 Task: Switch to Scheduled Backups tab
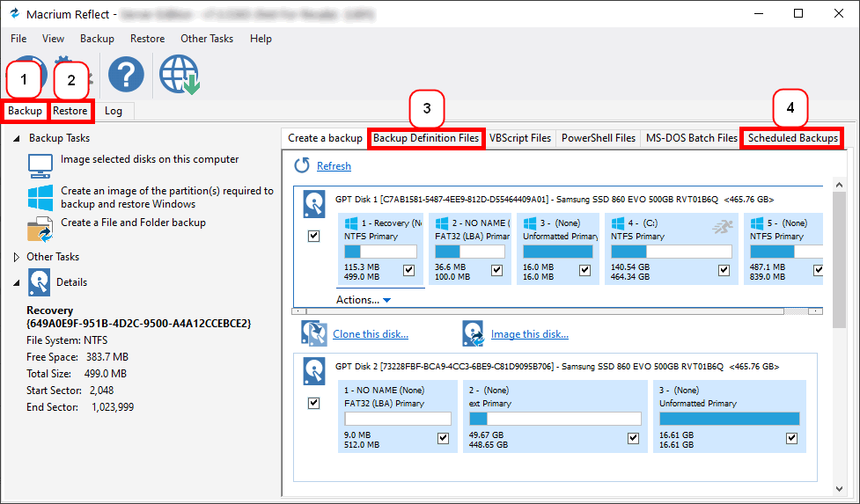click(792, 138)
